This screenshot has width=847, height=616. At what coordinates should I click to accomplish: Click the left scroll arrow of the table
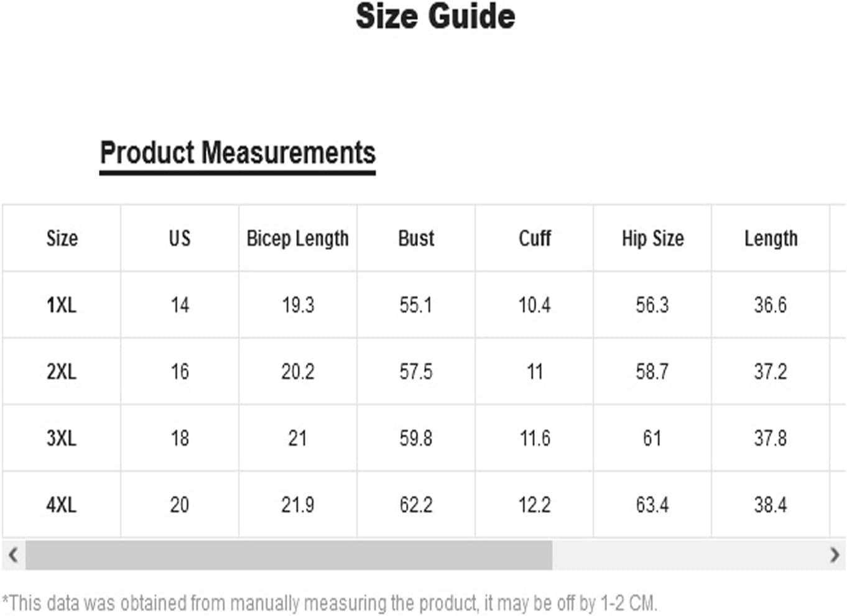[13, 554]
